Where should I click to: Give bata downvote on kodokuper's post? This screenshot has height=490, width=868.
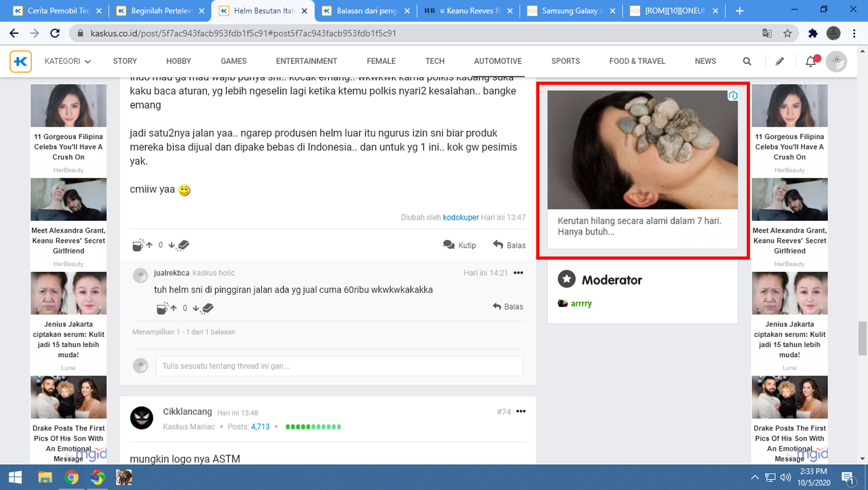click(178, 245)
